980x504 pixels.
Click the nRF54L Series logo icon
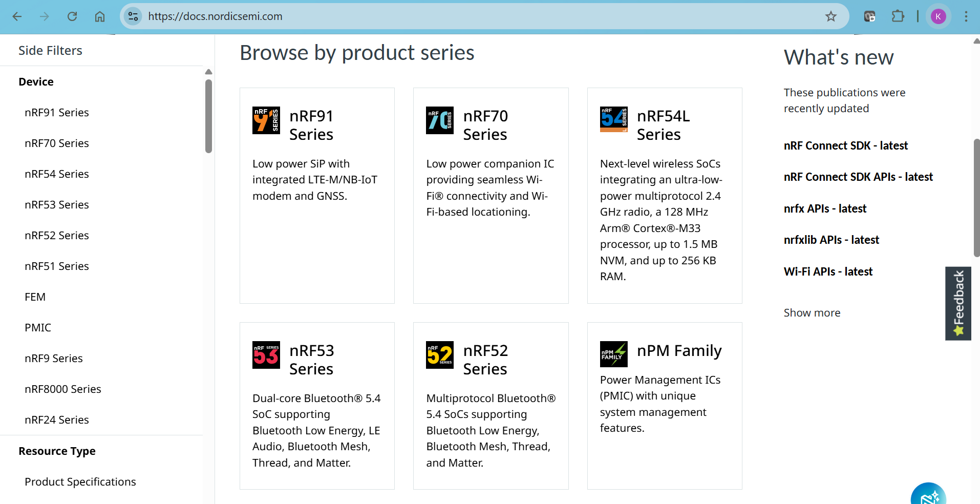[x=613, y=119]
